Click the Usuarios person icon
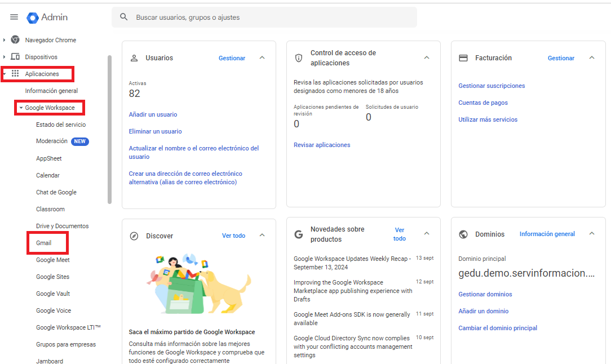Screen dimensions: 611x364 134,58
